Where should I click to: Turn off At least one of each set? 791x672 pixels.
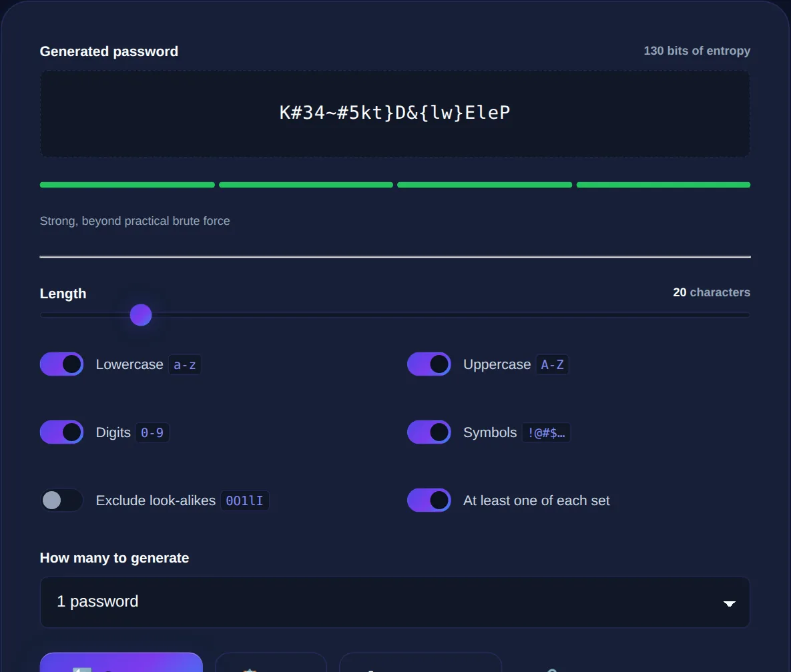(429, 500)
